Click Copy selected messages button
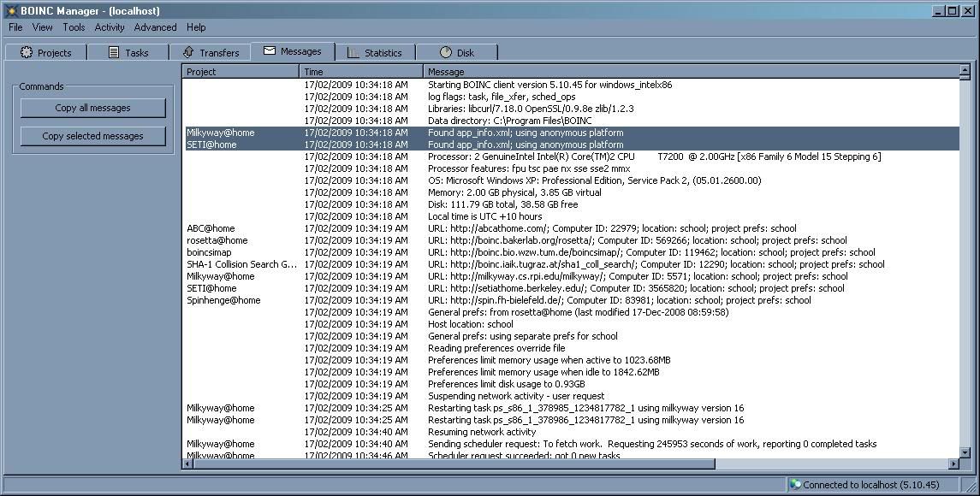This screenshot has width=980, height=496. pyautogui.click(x=92, y=136)
